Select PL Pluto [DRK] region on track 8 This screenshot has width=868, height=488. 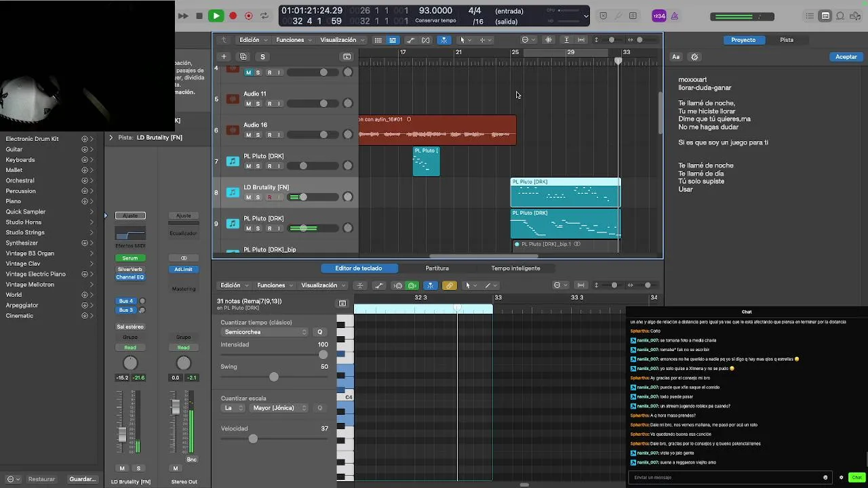(x=566, y=192)
